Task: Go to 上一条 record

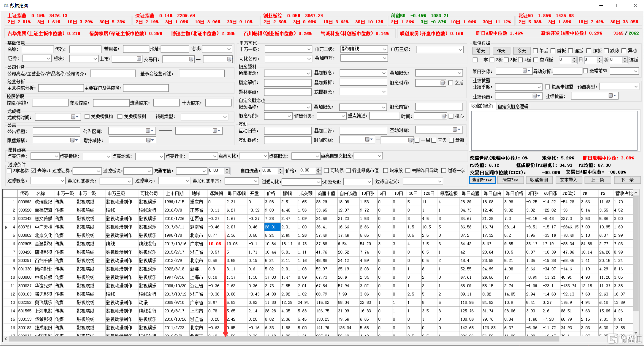Action: tap(597, 180)
